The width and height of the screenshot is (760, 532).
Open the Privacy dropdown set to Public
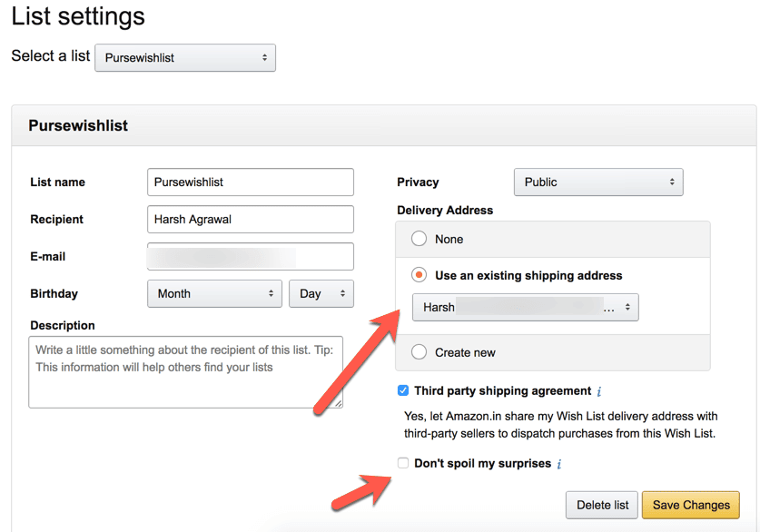[598, 182]
